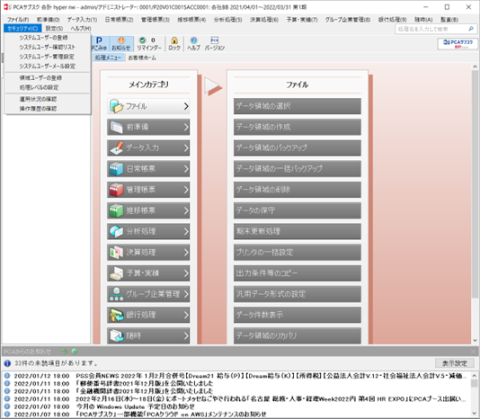Image resolution: width=480 pixels, height=419 pixels.
Task: Click the お知らせ notification toolbar icon
Action: tap(121, 44)
